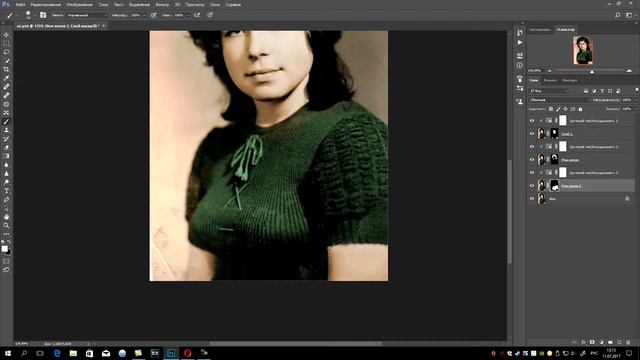Select the Gradient tool

point(6,156)
